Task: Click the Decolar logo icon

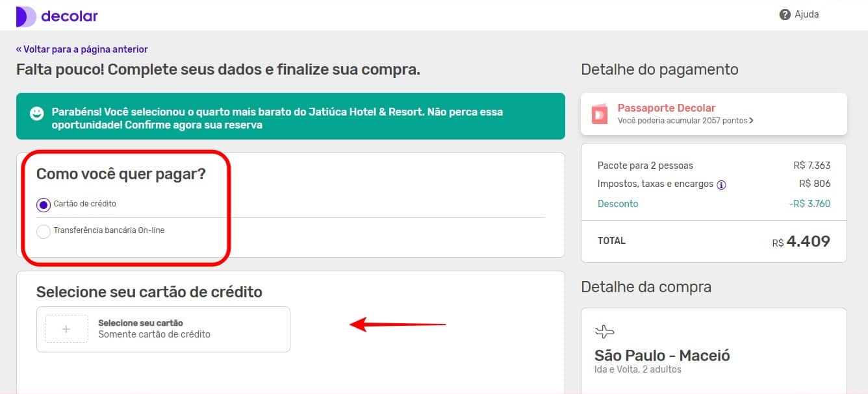Action: pyautogui.click(x=26, y=16)
